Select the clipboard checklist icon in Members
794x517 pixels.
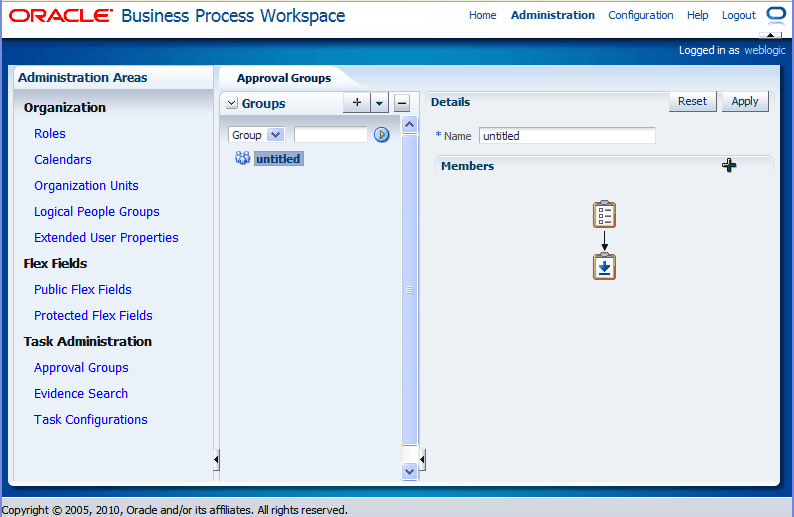pos(604,214)
